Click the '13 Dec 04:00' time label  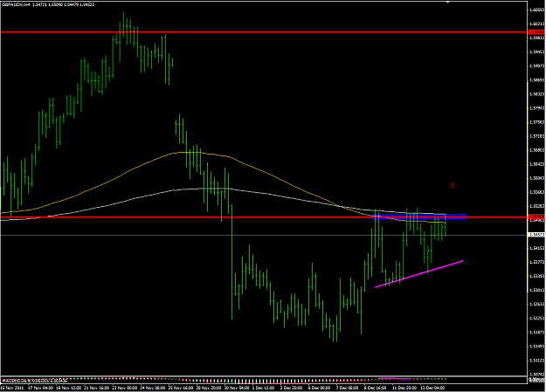point(432,388)
